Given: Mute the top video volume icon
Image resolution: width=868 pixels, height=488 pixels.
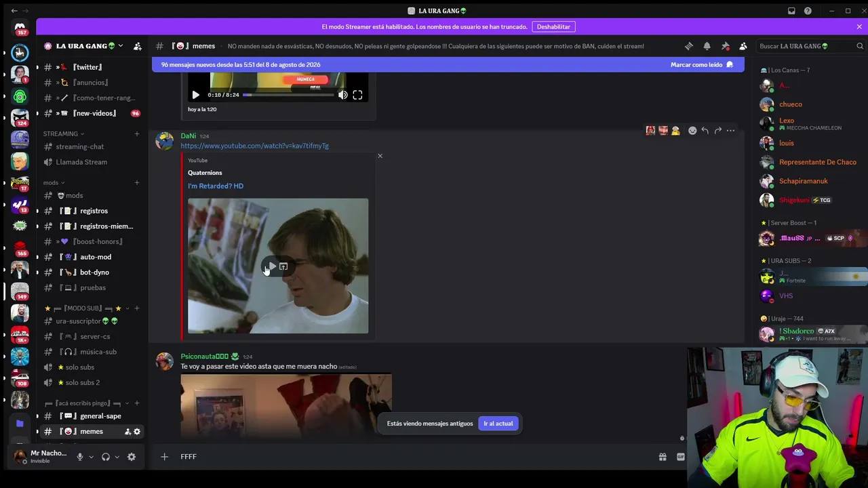Looking at the screenshot, I should tap(343, 95).
